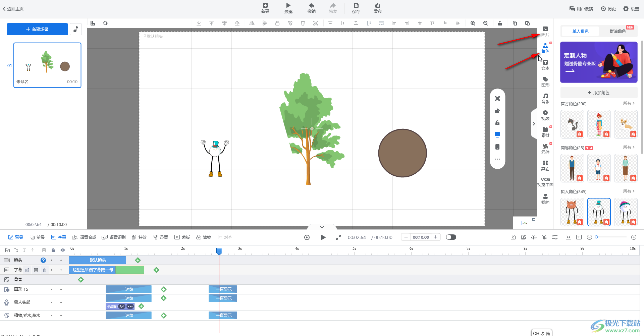Viewport: 644px width, 336px height.
Task: Click the more options dots in floating panel
Action: click(497, 159)
